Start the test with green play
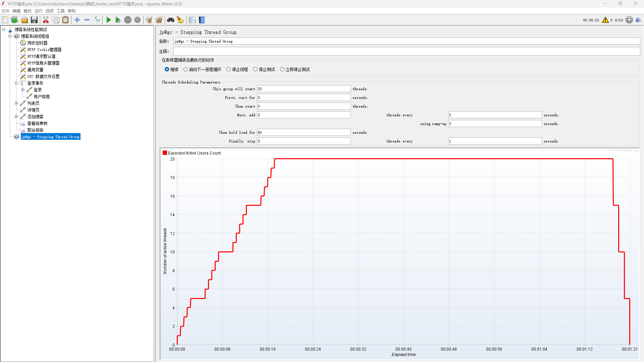 108,20
